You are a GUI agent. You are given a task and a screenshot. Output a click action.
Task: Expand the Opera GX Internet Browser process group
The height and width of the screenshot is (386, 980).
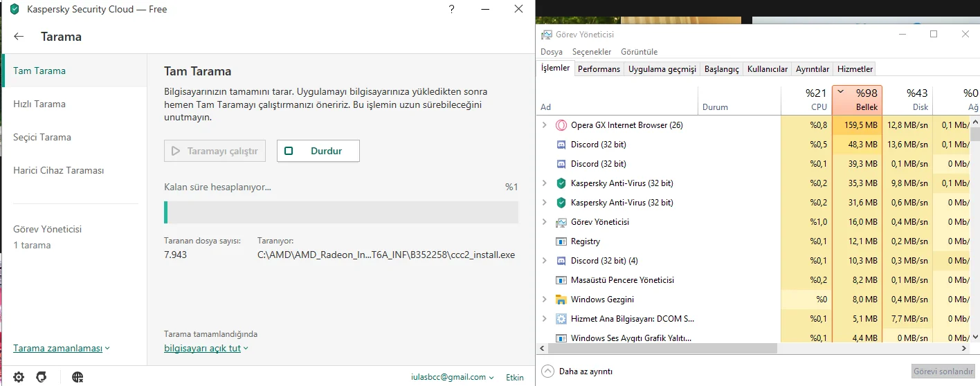pyautogui.click(x=545, y=125)
